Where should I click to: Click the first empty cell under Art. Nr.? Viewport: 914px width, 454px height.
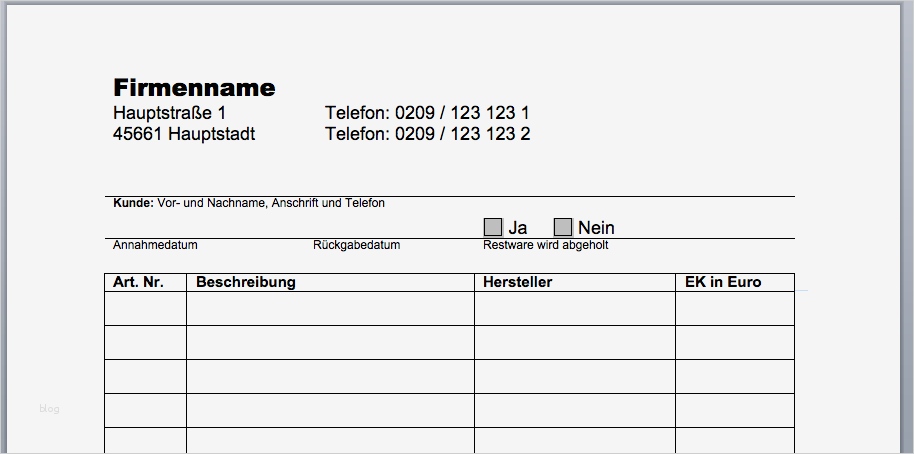pos(145,308)
